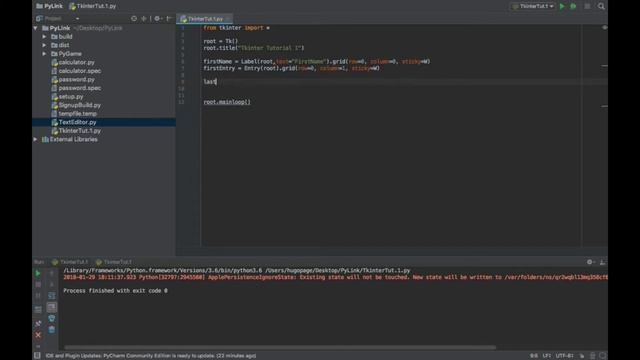Run TkinterTut.1 with the green play button in the top toolbar
This screenshot has width=640, height=360.
(x=562, y=6)
